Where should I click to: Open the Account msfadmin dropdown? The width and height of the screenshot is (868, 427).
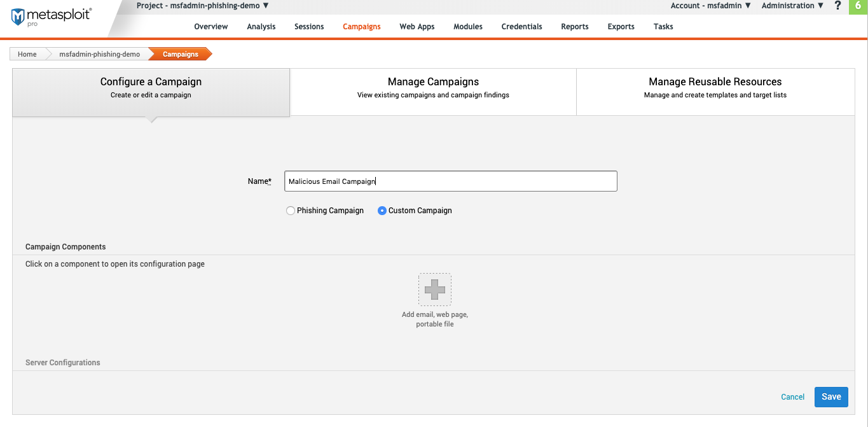[x=710, y=6]
